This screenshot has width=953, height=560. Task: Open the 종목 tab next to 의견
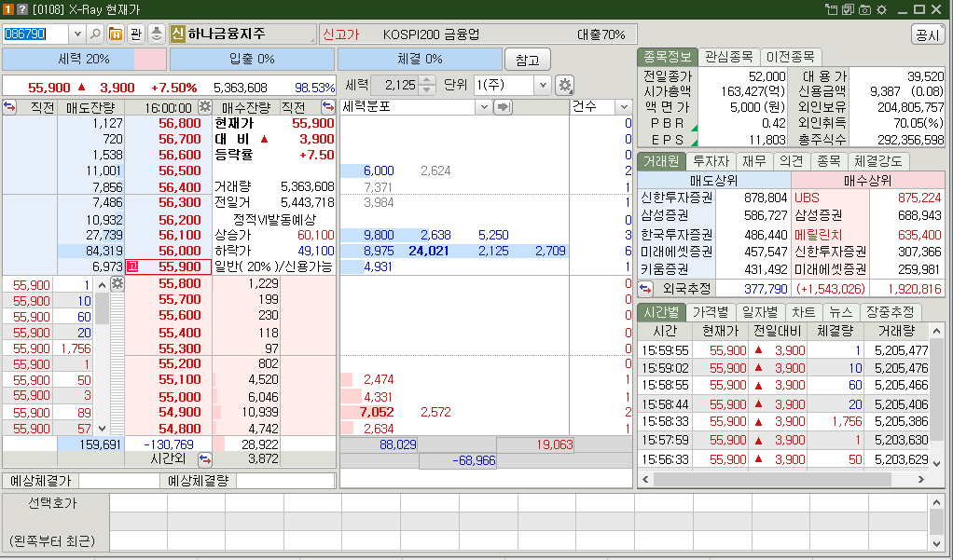(828, 161)
